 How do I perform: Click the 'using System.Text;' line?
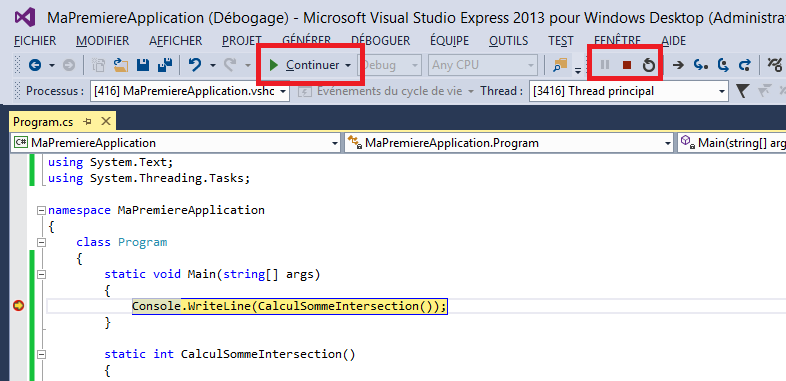pos(110,162)
